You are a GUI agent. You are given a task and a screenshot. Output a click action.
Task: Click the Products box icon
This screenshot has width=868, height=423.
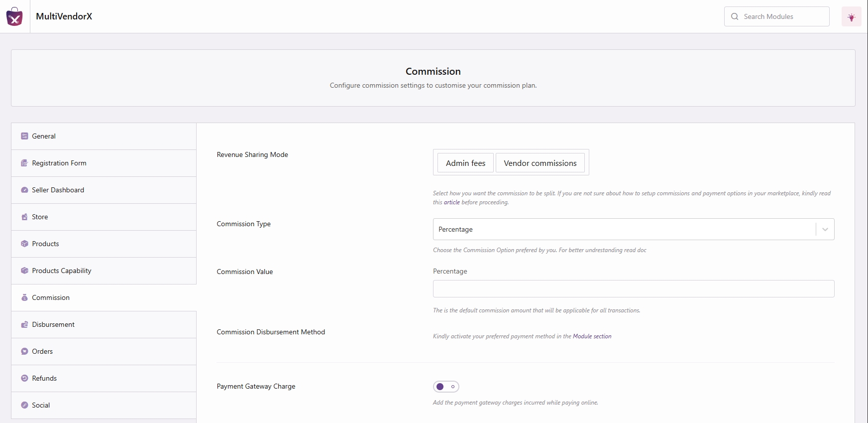(24, 244)
